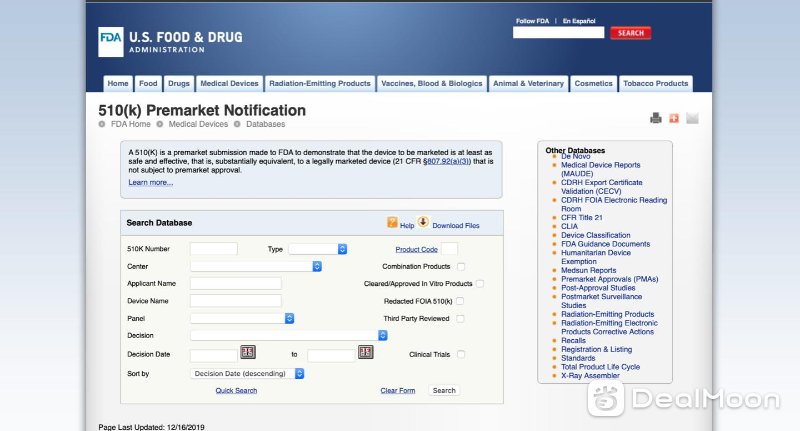Click the Follow FDA link

(x=532, y=21)
